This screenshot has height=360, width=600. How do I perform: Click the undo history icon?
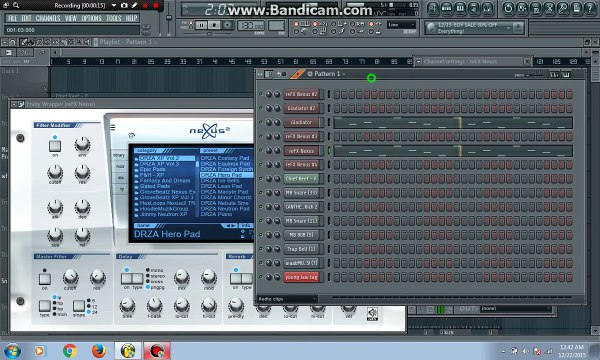point(508,8)
